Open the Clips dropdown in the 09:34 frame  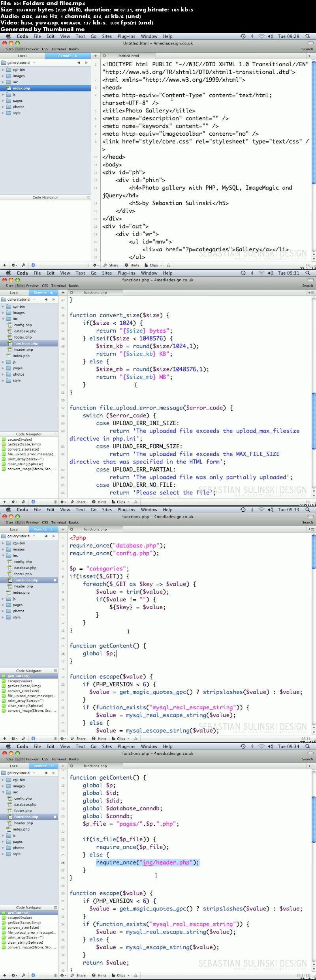[x=121, y=975]
